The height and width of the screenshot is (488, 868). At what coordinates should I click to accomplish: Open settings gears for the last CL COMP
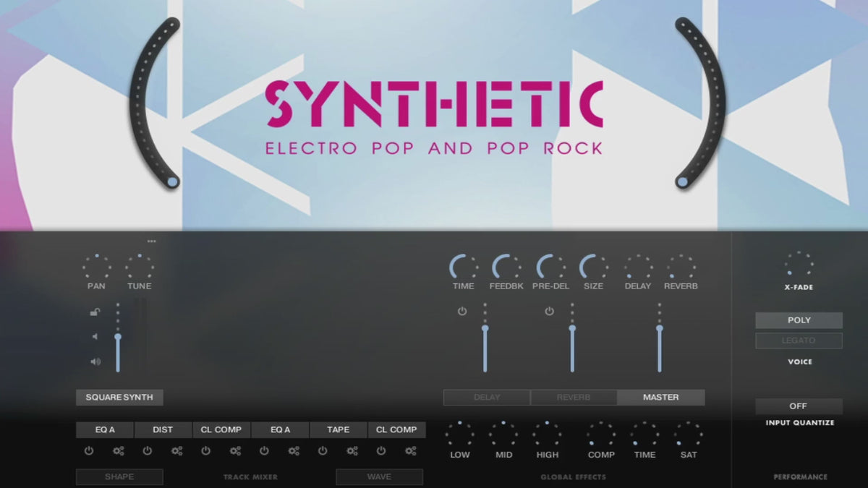tap(411, 451)
